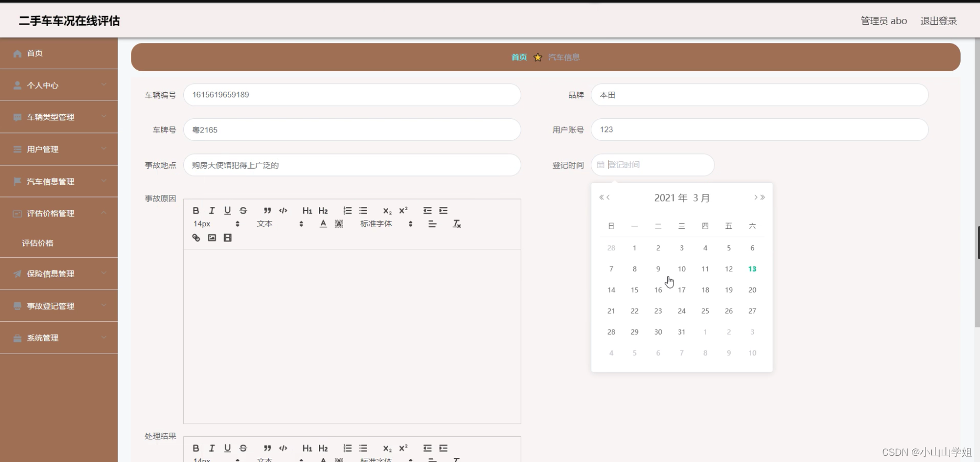Apply superscript in the 事故原因 editor

point(403,211)
